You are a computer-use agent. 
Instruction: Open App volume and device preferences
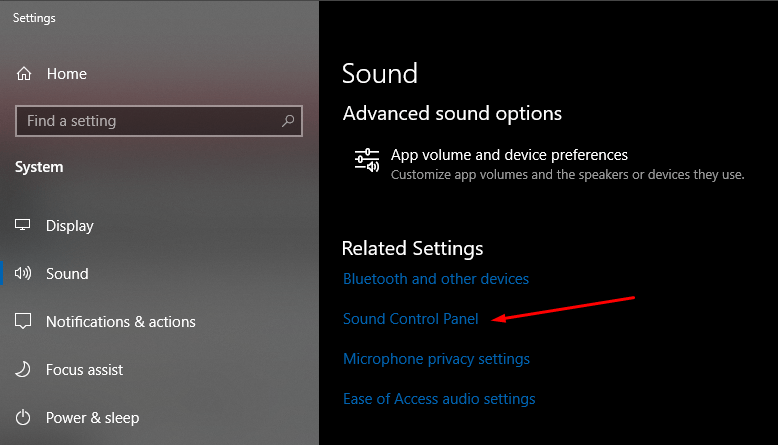509,155
